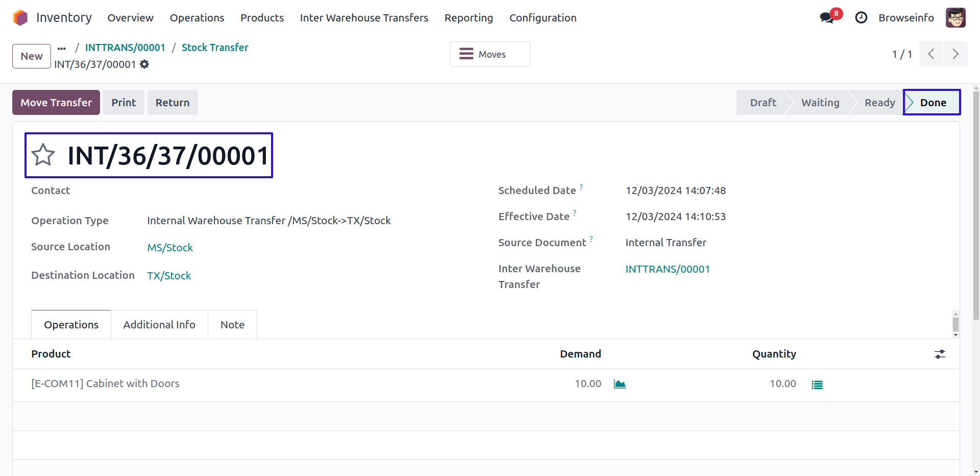The image size is (980, 476).
Task: Open the INTTRANS/00001 Inter Warehouse Transfer link
Action: point(667,269)
